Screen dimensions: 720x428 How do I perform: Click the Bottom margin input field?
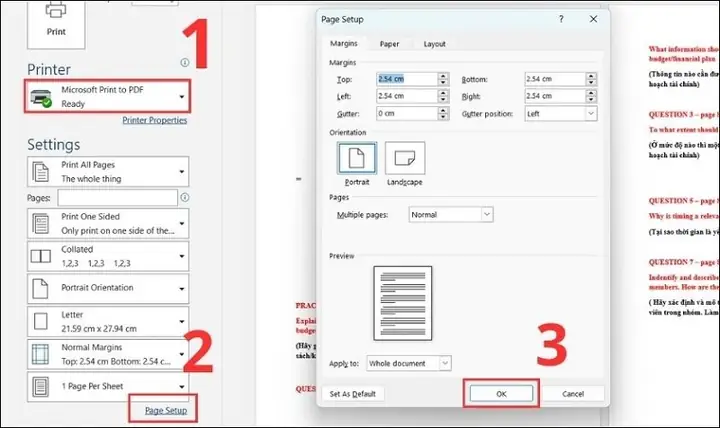click(x=555, y=79)
